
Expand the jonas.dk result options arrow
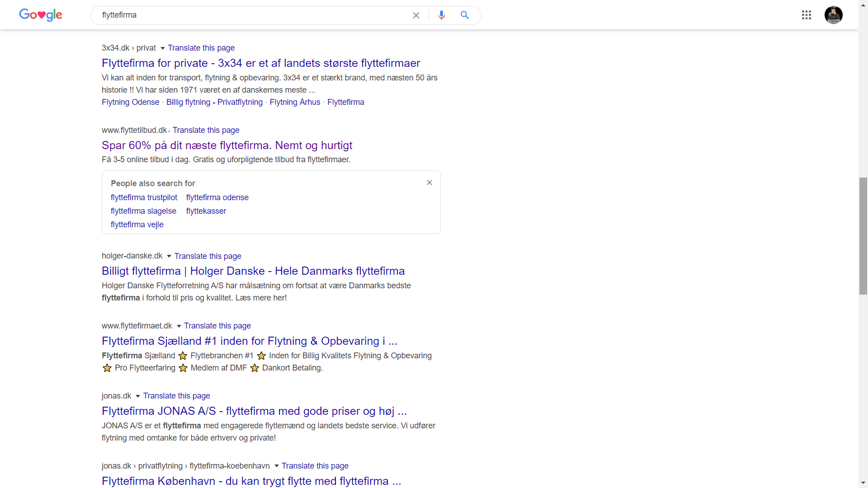[138, 396]
